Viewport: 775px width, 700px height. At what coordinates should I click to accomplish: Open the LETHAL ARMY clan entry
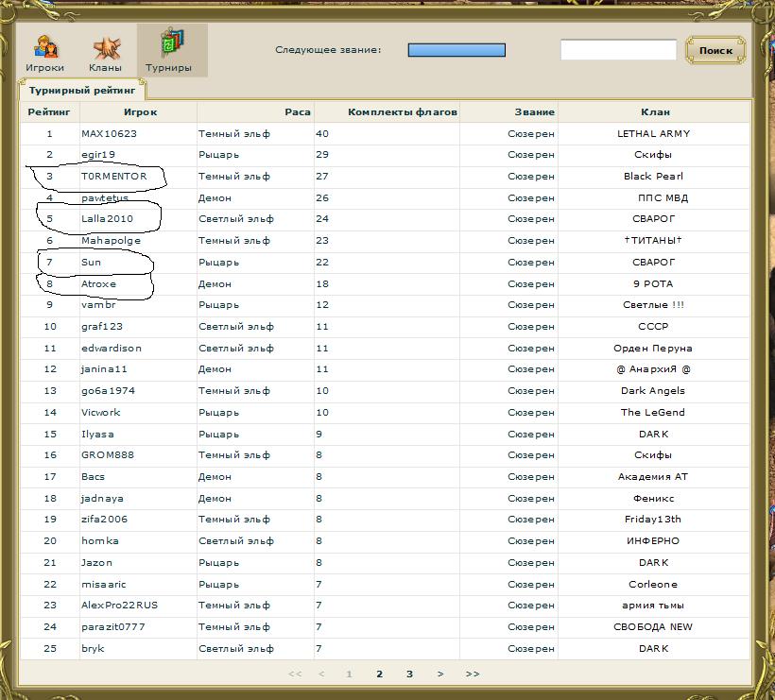click(653, 133)
